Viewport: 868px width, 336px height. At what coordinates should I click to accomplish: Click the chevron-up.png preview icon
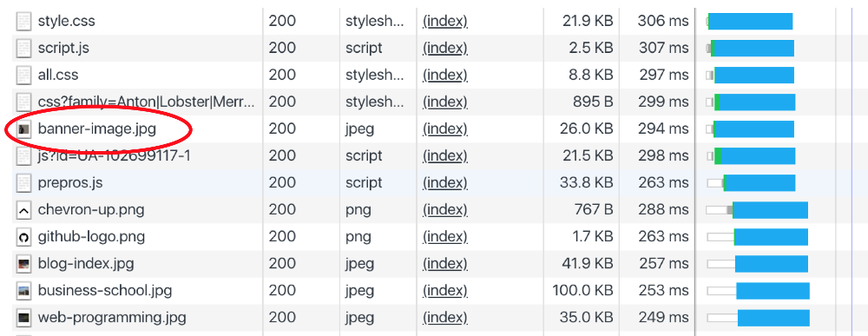[x=23, y=210]
